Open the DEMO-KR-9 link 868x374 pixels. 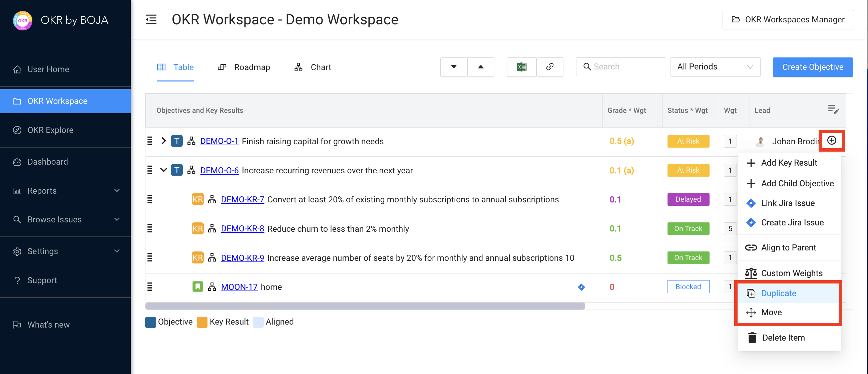[242, 258]
